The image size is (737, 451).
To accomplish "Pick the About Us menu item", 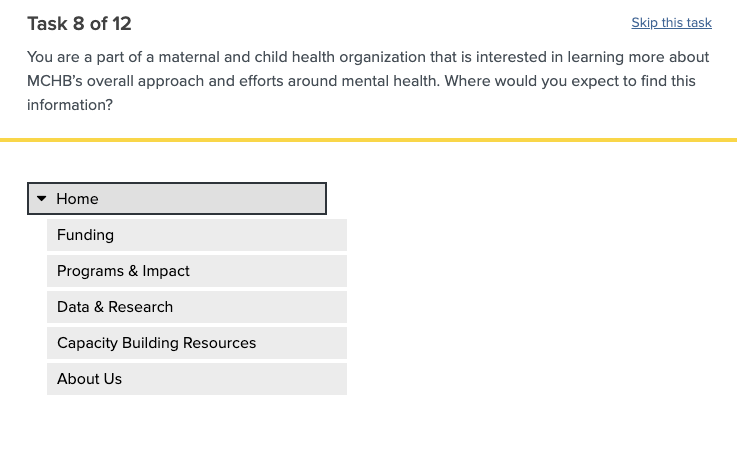I will click(89, 379).
